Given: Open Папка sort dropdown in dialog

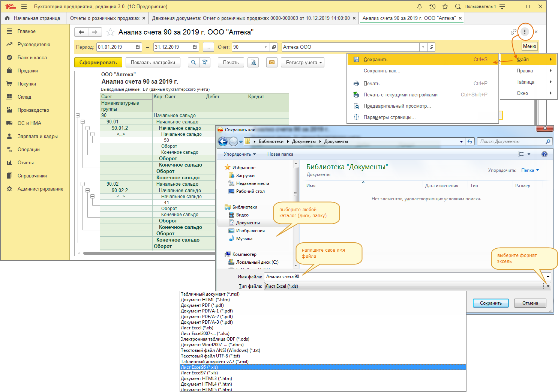Looking at the screenshot, I should (530, 170).
